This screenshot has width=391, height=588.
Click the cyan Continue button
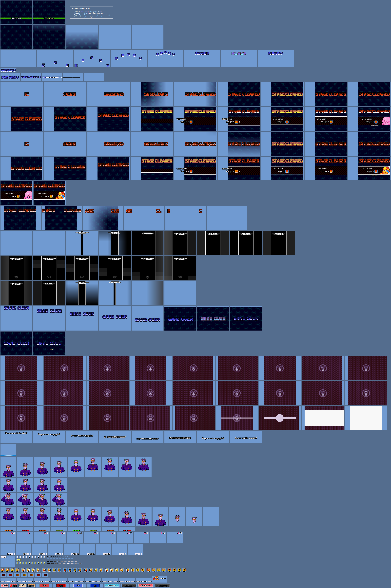tap(112, 585)
